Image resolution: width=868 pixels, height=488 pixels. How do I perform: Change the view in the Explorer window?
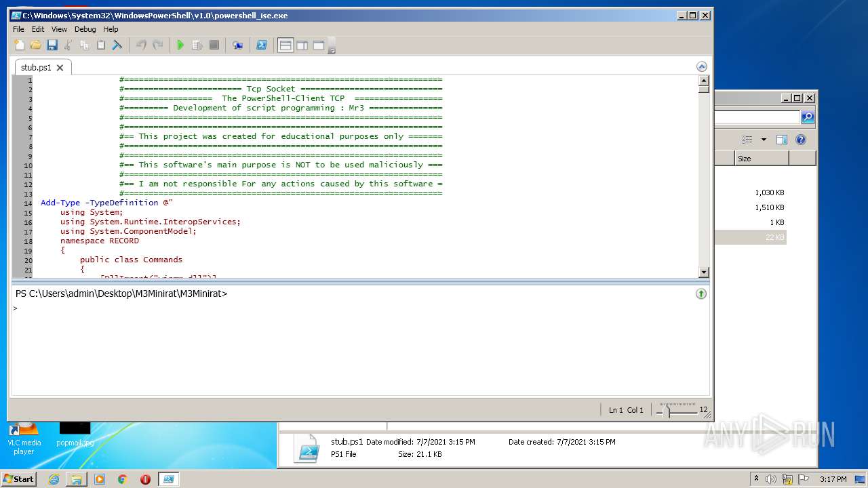(747, 140)
